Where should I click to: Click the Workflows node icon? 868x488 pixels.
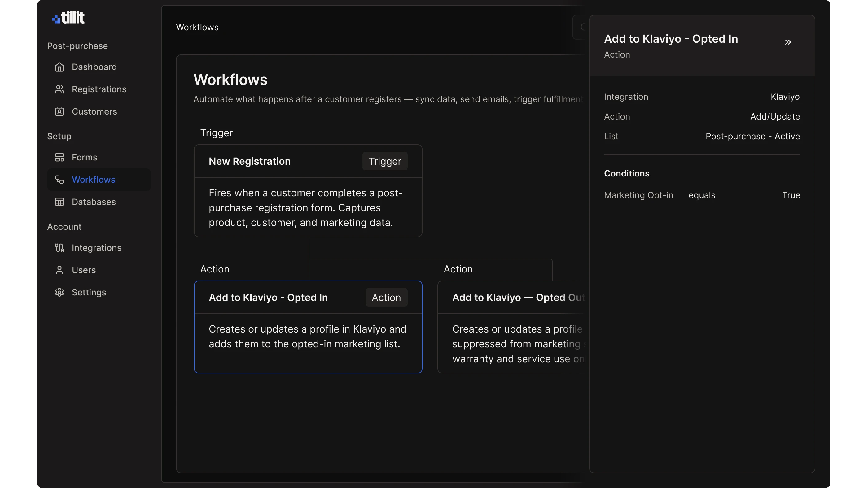(59, 180)
